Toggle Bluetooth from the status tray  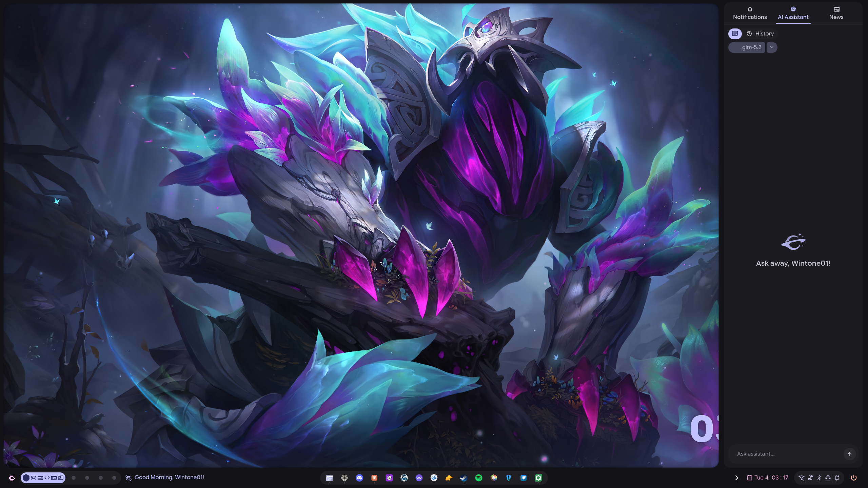point(819,478)
